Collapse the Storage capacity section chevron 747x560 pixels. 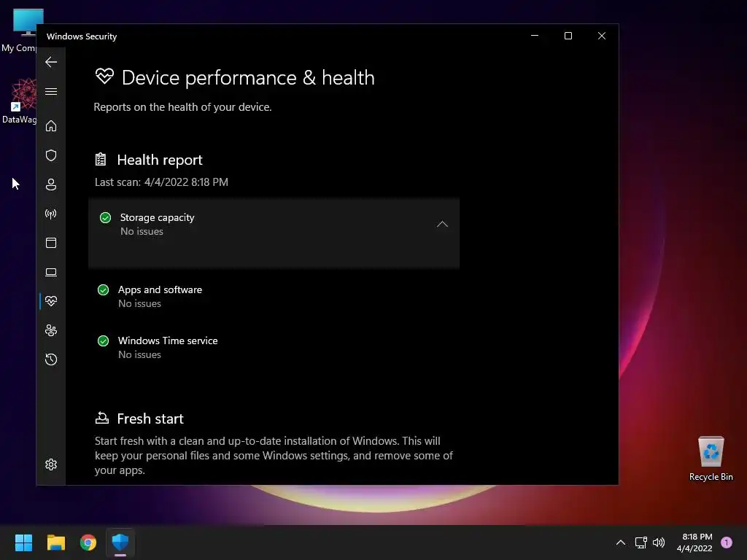coord(442,224)
